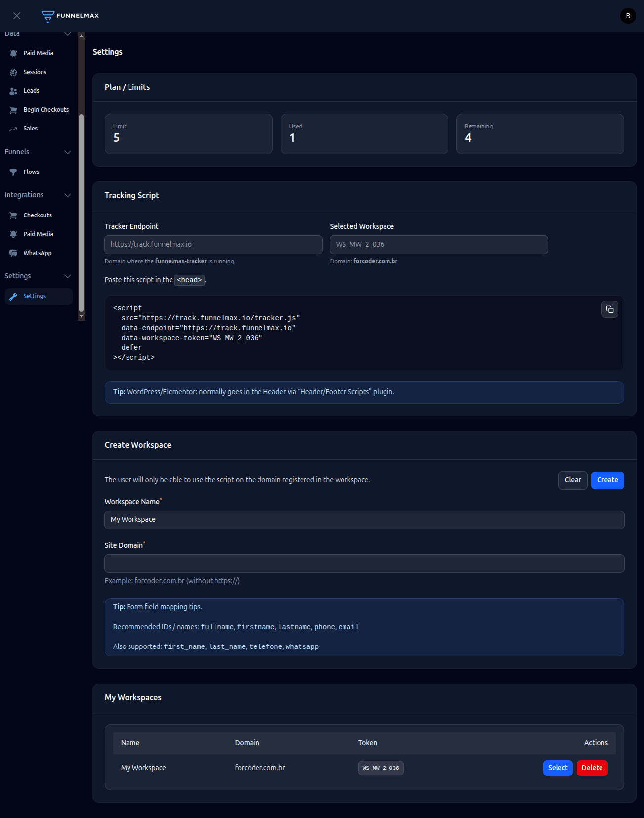Click the chat icon beside WhatsApp
The height and width of the screenshot is (818, 644).
click(x=13, y=253)
